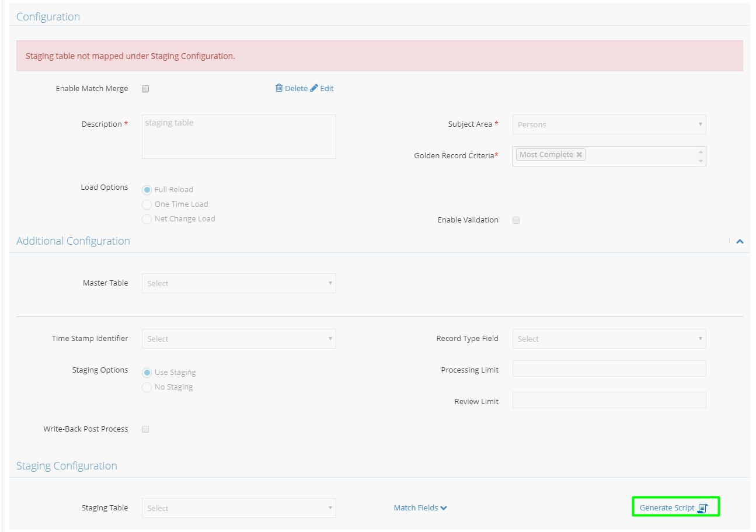Viewport: 756px width, 532px height.
Task: Click the Generate Script document icon
Action: point(702,508)
